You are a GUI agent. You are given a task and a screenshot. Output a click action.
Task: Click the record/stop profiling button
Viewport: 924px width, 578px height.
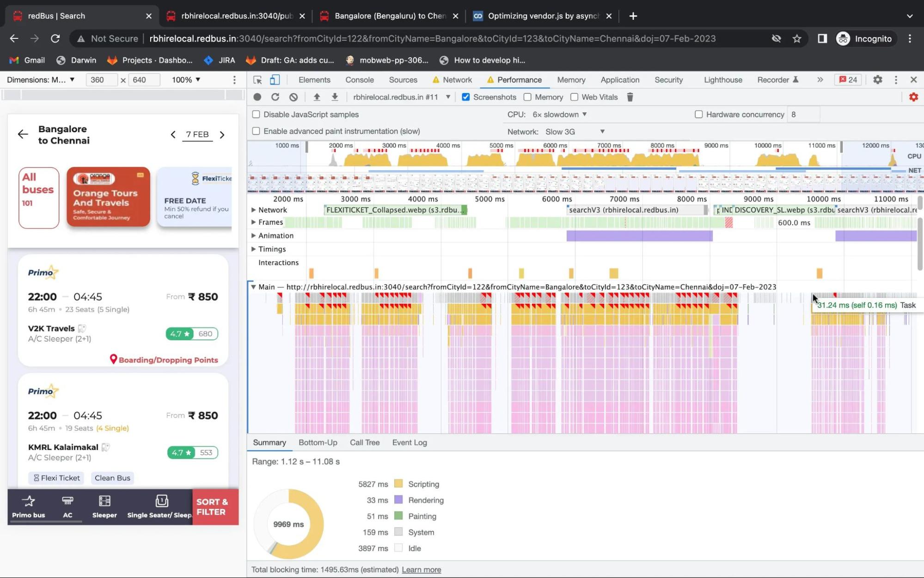pos(257,97)
